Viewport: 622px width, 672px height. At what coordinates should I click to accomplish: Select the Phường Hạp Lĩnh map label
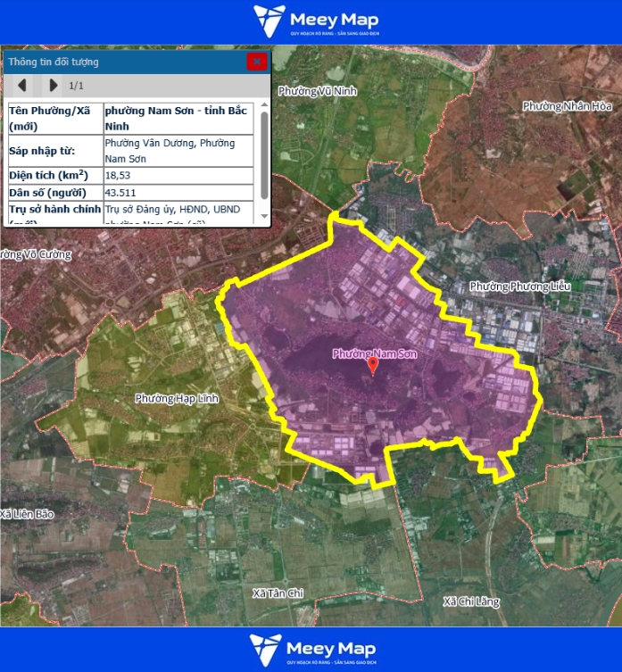pyautogui.click(x=177, y=398)
